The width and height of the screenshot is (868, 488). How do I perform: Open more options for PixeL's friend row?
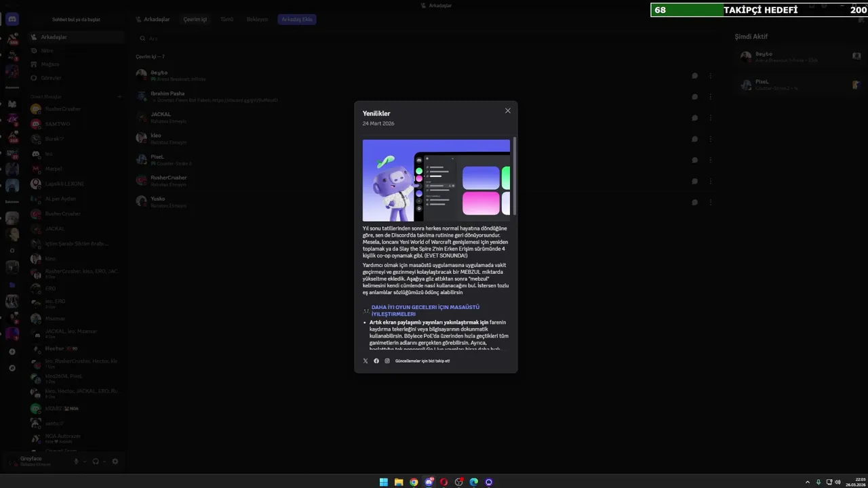click(710, 160)
